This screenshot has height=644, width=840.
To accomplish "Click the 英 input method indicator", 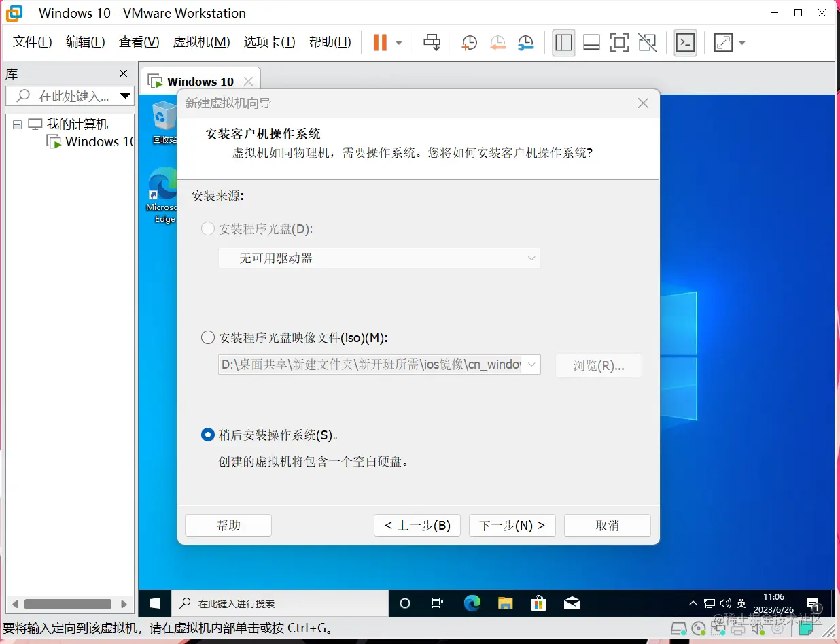I will click(741, 603).
